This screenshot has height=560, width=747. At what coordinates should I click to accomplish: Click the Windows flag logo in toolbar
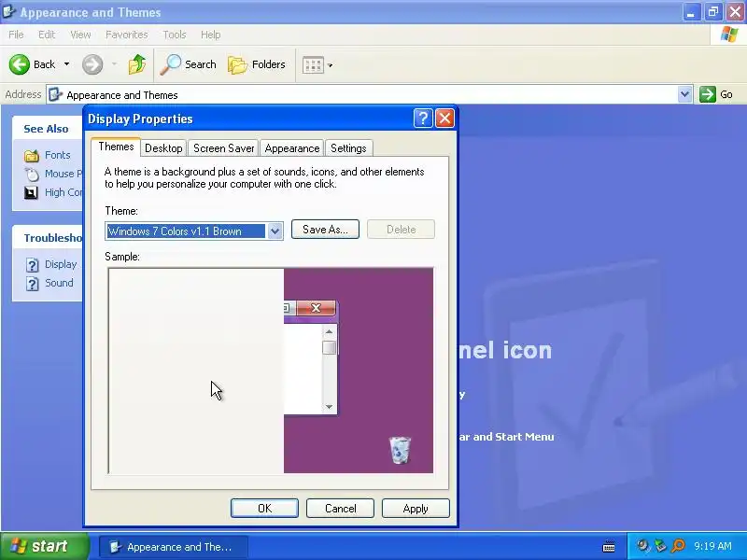click(x=729, y=35)
